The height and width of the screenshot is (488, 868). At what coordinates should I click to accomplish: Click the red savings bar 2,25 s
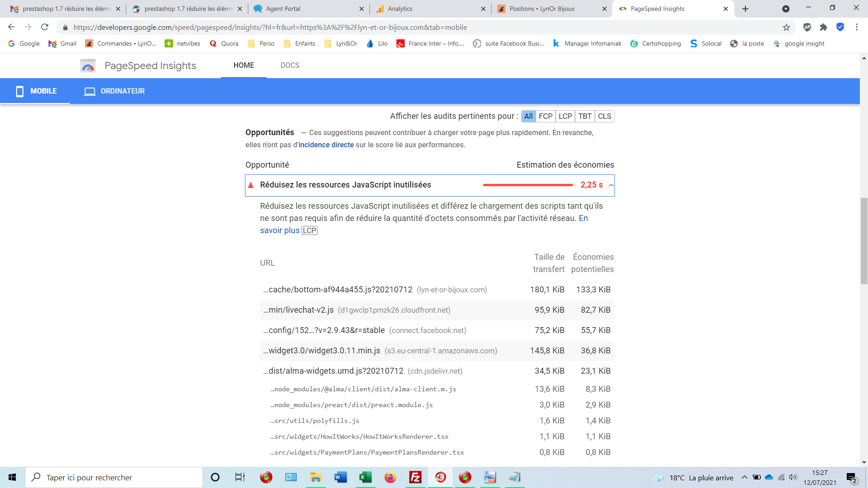click(528, 185)
